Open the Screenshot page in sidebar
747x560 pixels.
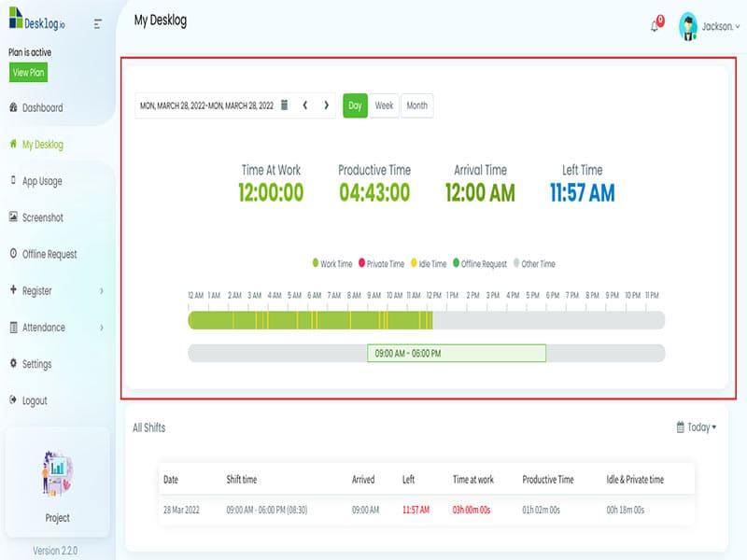[42, 217]
